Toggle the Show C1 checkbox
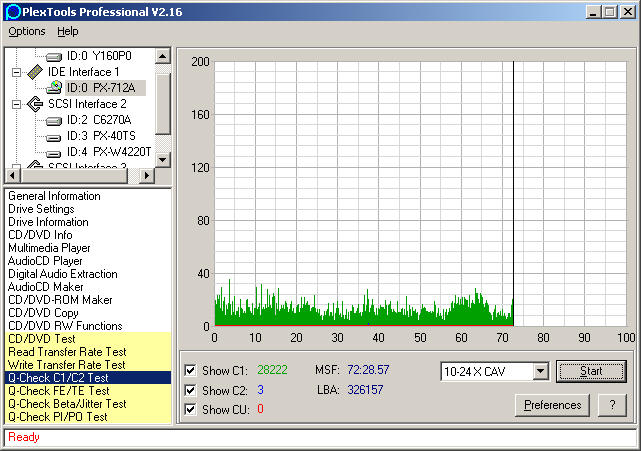The width and height of the screenshot is (641, 451). (190, 370)
